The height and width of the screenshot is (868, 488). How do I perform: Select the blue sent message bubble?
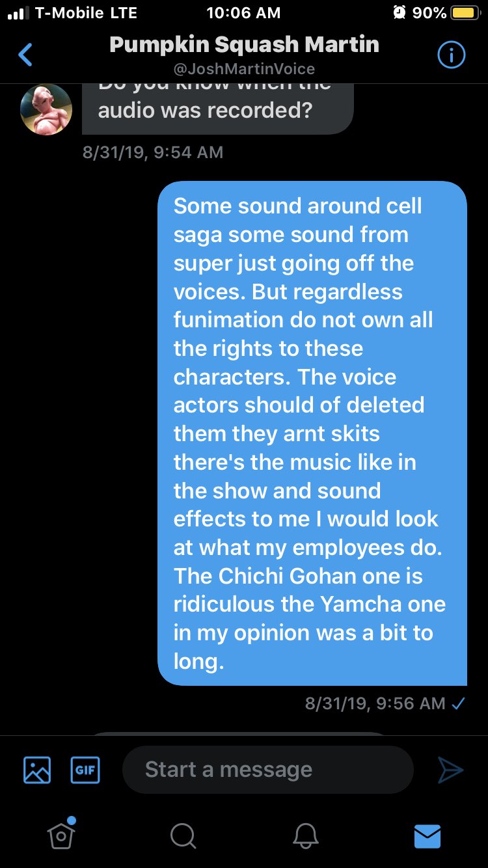(x=312, y=433)
